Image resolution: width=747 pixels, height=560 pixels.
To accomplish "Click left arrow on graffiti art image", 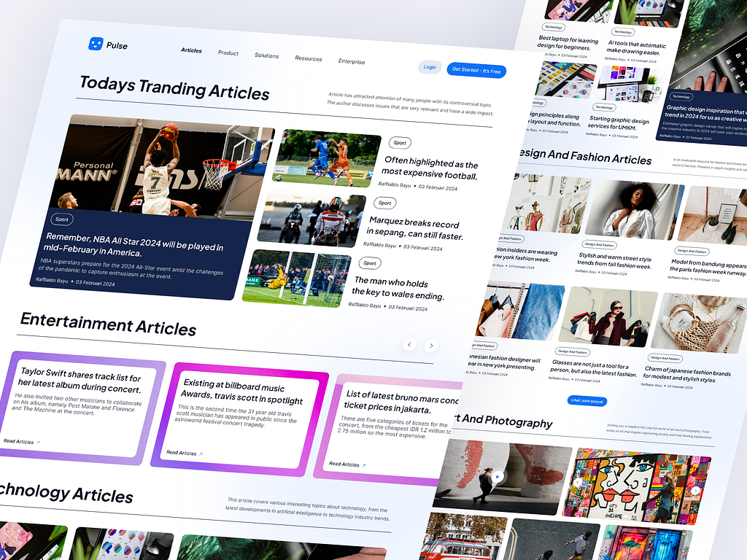I will [578, 483].
